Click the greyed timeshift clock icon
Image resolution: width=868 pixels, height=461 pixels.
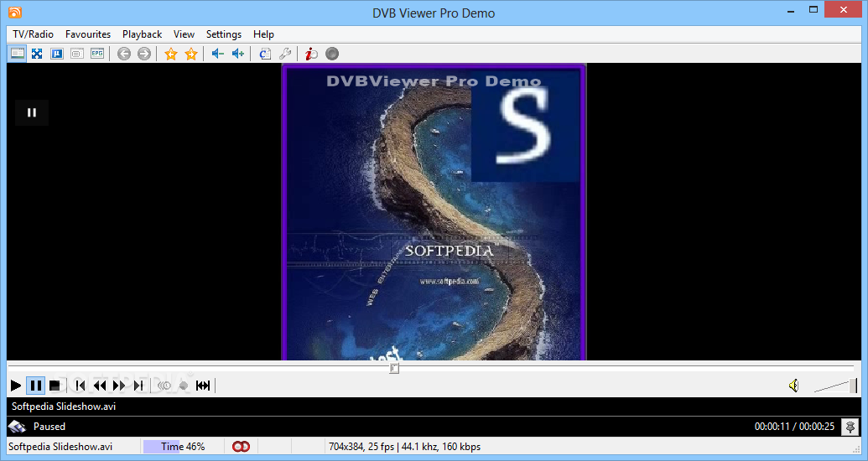pos(164,386)
